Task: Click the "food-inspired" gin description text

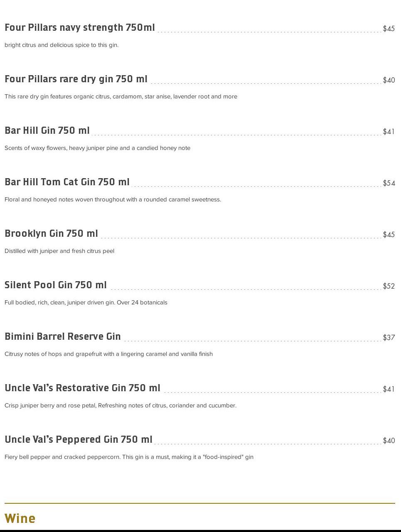Action: point(129,457)
